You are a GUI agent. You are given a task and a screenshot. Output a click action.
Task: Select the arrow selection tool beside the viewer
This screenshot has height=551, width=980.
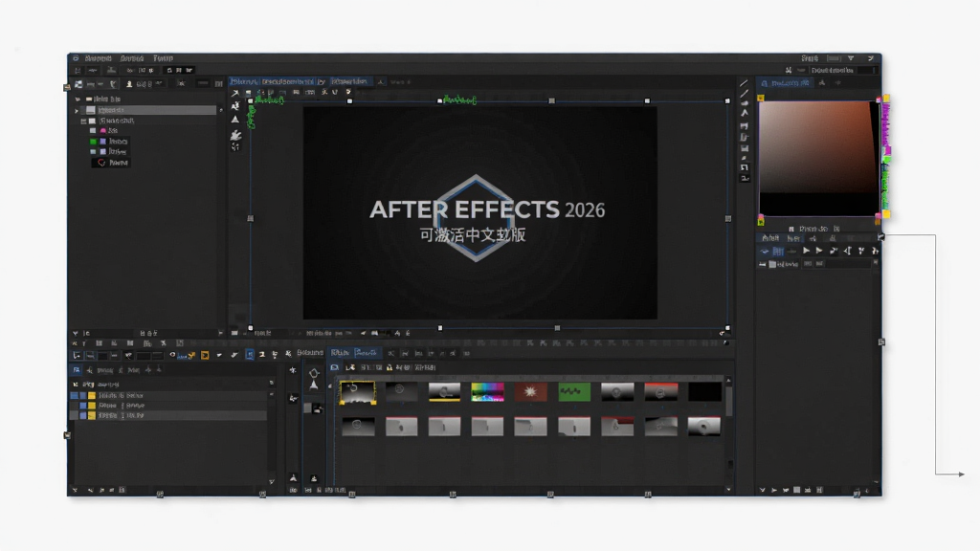(235, 93)
